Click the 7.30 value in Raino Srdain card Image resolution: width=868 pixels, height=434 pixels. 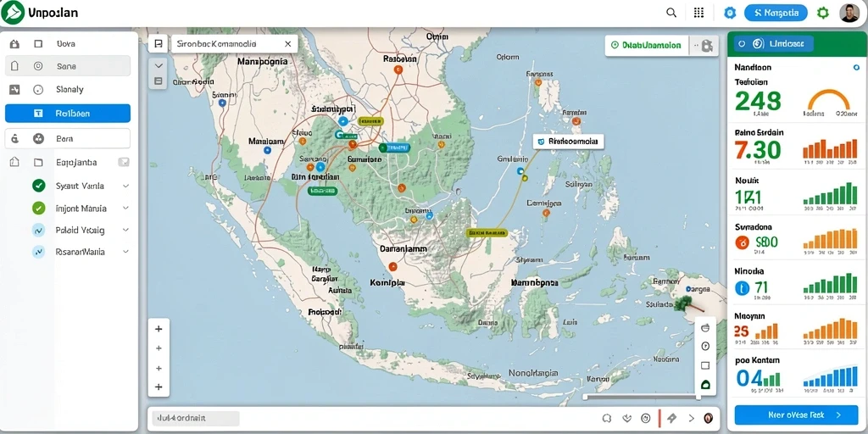[x=757, y=150]
